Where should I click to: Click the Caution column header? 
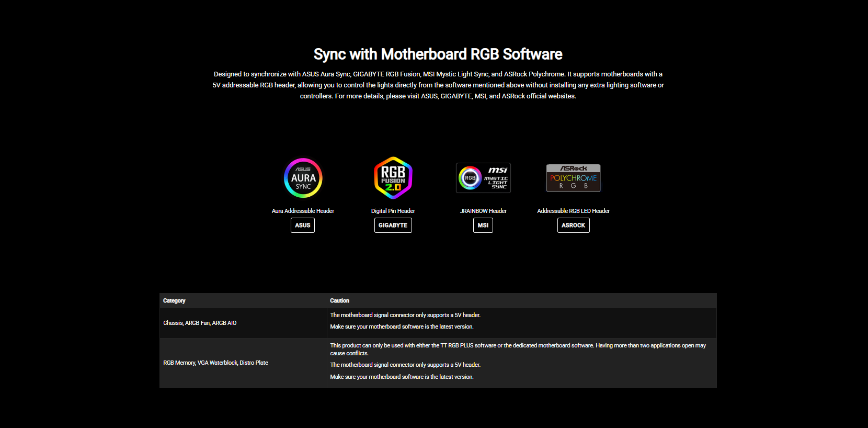[x=339, y=301]
